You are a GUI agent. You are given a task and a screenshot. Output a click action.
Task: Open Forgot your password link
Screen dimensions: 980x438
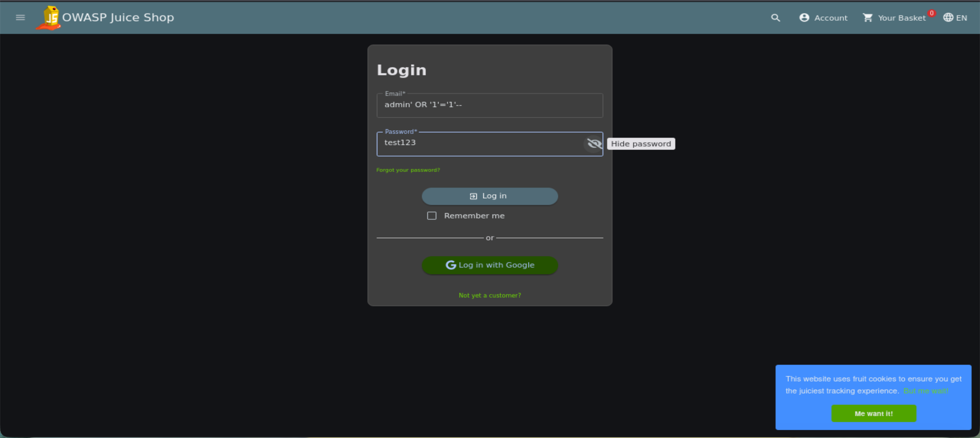[x=408, y=170]
